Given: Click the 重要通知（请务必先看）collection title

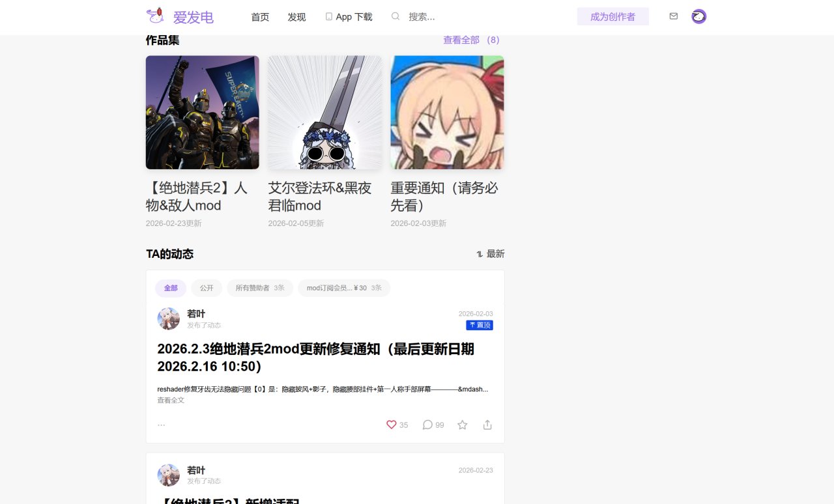Looking at the screenshot, I should click(444, 197).
